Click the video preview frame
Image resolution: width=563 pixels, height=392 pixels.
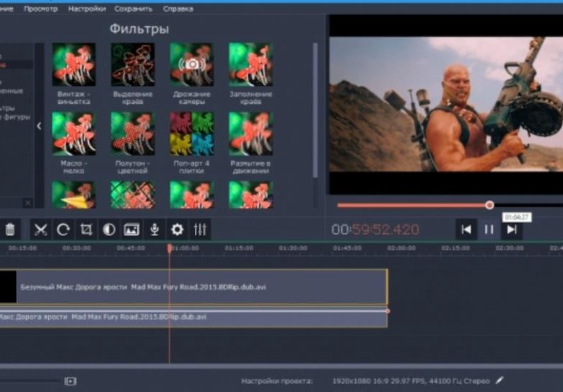(x=446, y=104)
